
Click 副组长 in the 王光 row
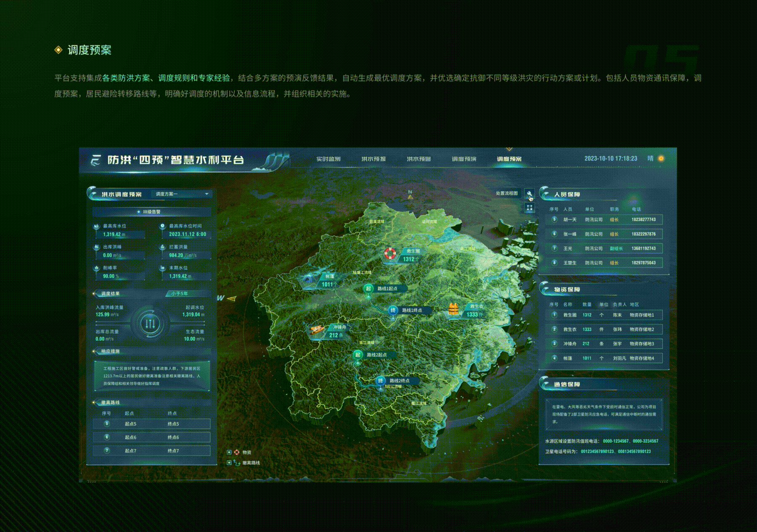point(616,248)
